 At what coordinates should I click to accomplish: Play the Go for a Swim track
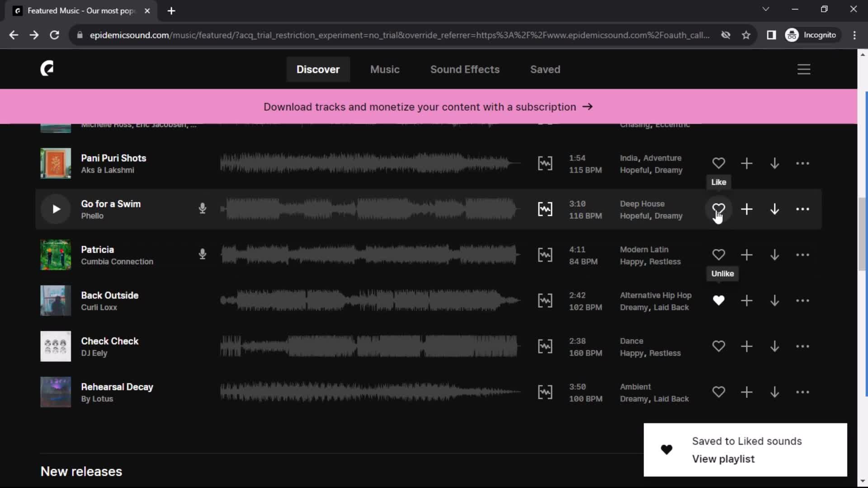tap(56, 209)
